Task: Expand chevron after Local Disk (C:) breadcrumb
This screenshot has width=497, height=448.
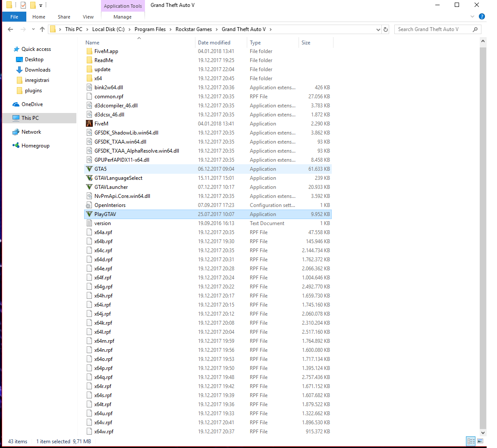Action: (x=129, y=29)
